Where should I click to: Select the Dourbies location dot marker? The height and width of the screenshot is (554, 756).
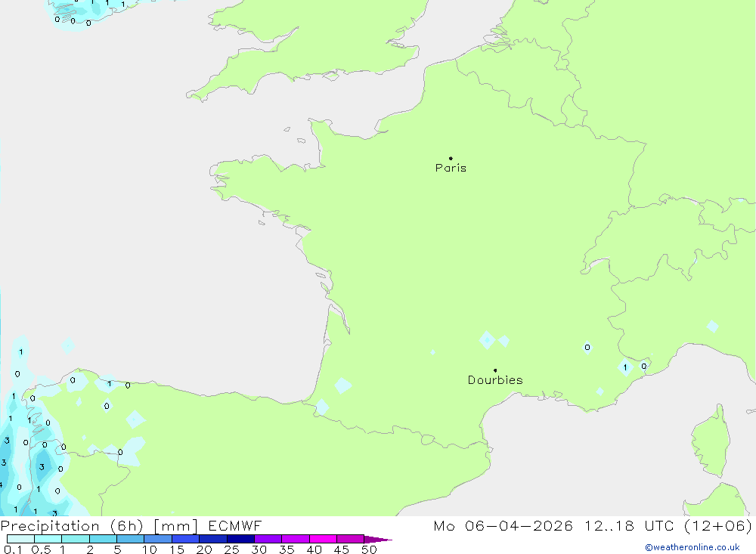pos(495,370)
